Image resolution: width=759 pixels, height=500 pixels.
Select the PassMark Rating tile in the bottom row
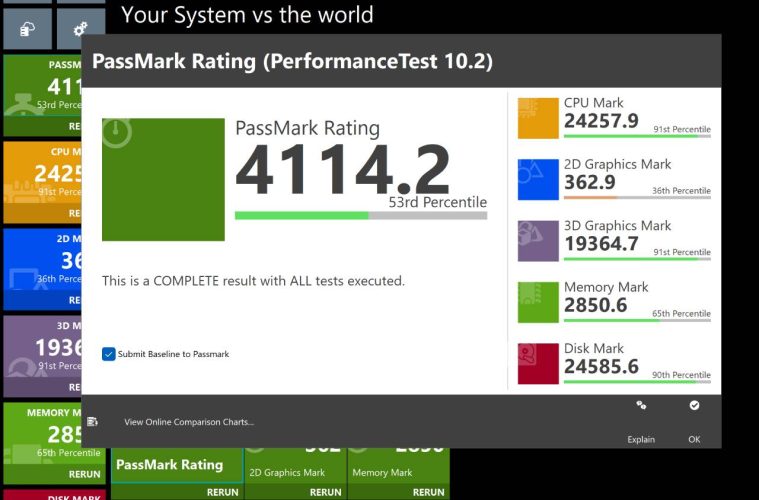177,466
